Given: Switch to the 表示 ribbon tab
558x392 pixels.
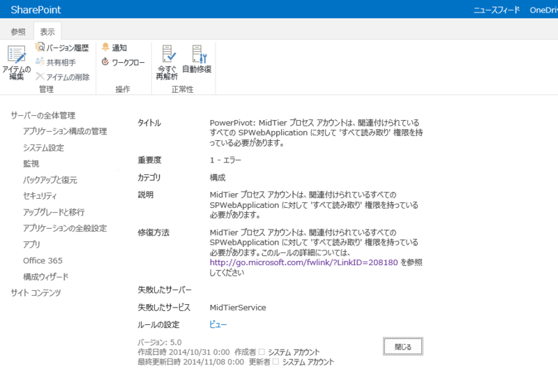Looking at the screenshot, I should click(47, 31).
